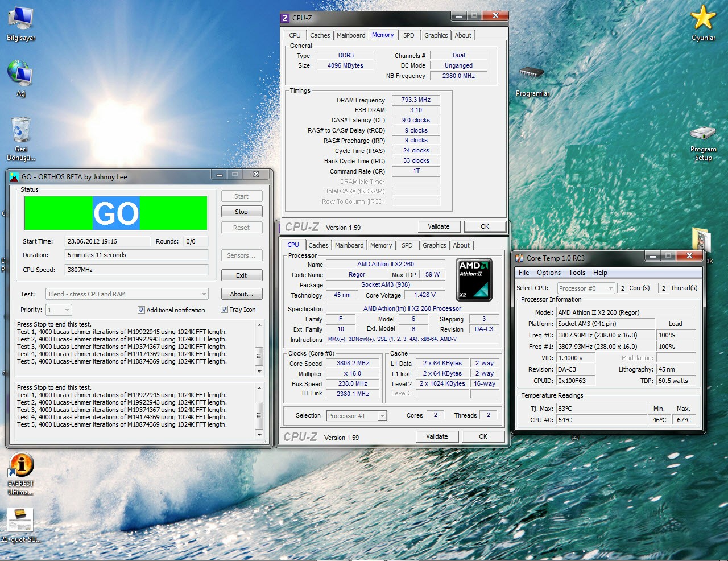Open Graphics tab in lower CPU-Z window
728x561 pixels.
(x=434, y=245)
